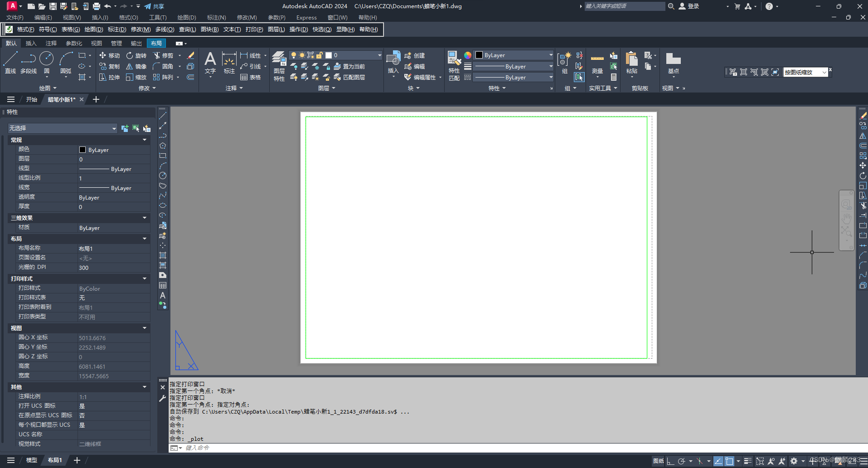Screen dimensions: 868x468
Task: Click the color wheel icon in 特性 panel
Action: pos(467,55)
